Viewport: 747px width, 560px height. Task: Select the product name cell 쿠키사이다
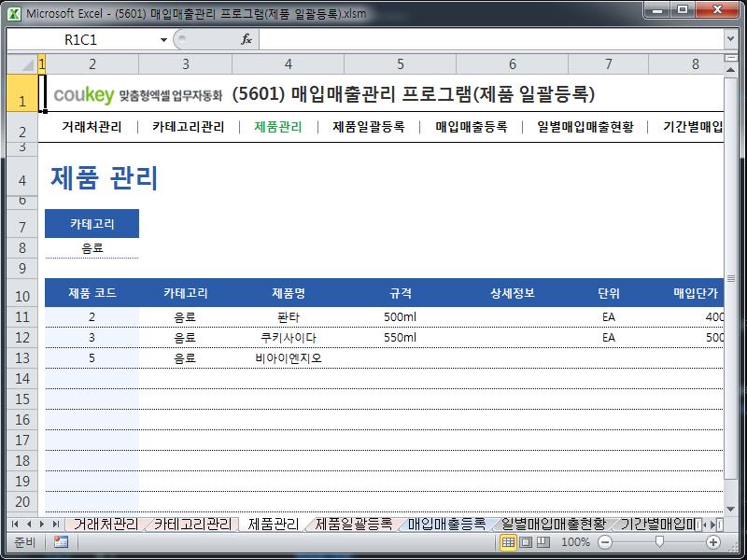point(289,338)
